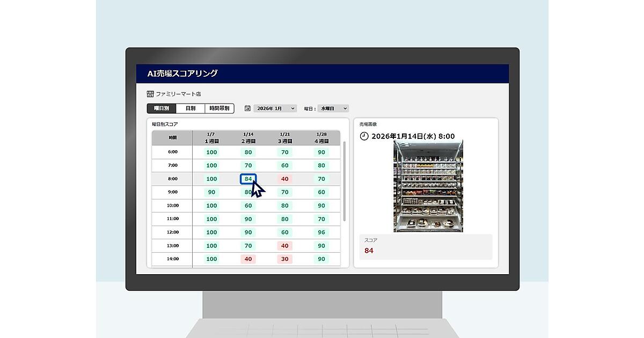Select score 90 at 6:00 in 4週目
Image resolution: width=644 pixels, height=338 pixels.
(321, 152)
